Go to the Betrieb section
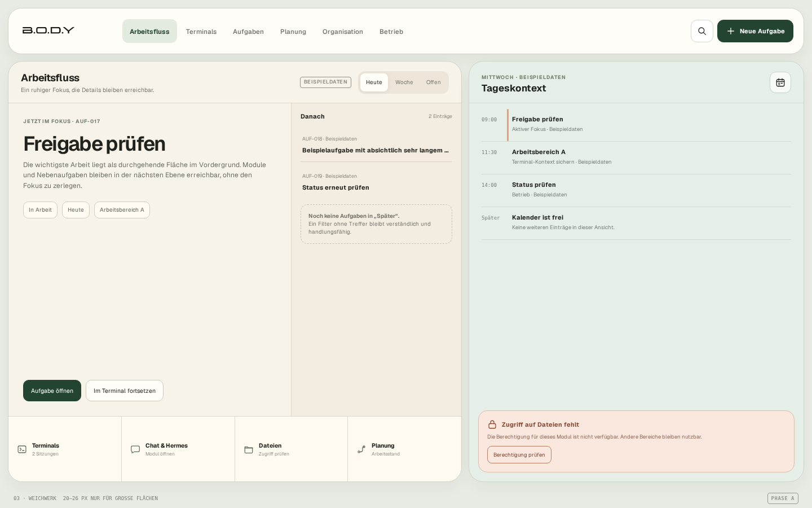Image resolution: width=812 pixels, height=508 pixels. (391, 31)
